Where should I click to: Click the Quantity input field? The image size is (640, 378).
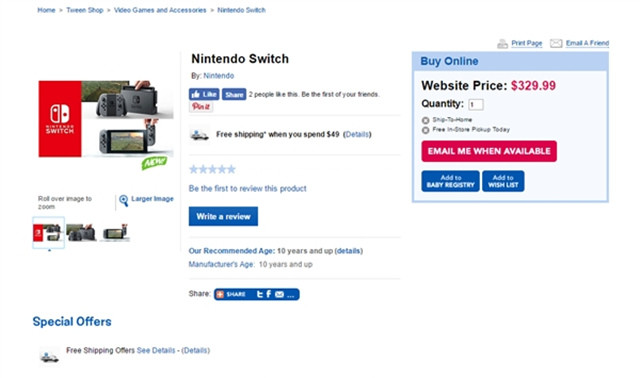[x=476, y=105]
